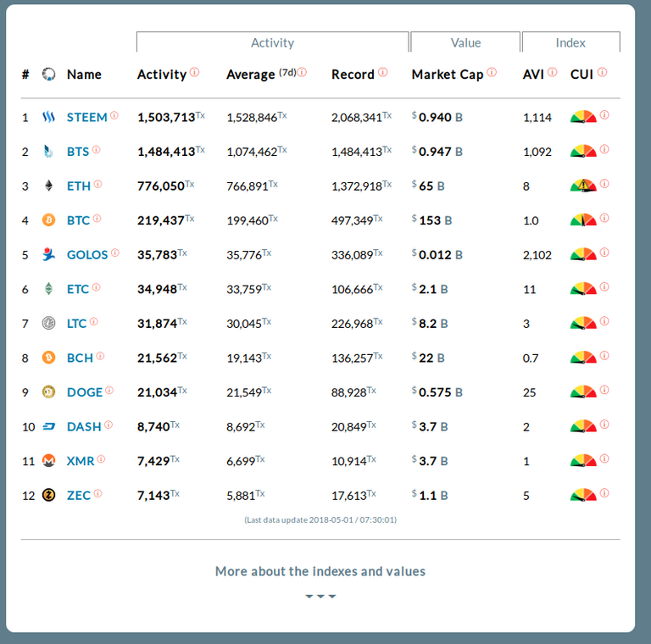The height and width of the screenshot is (644, 651).
Task: Click info icon beside ZEC name
Action: coord(98,493)
